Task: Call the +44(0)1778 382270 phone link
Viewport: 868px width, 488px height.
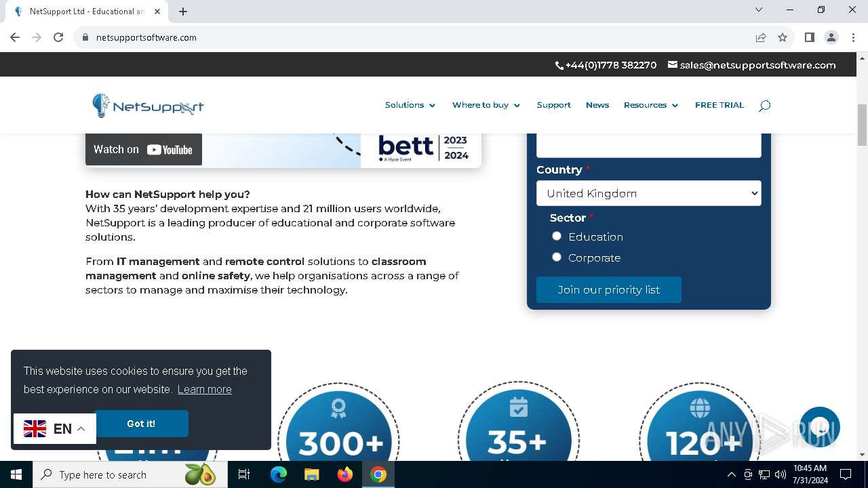Action: tap(606, 65)
